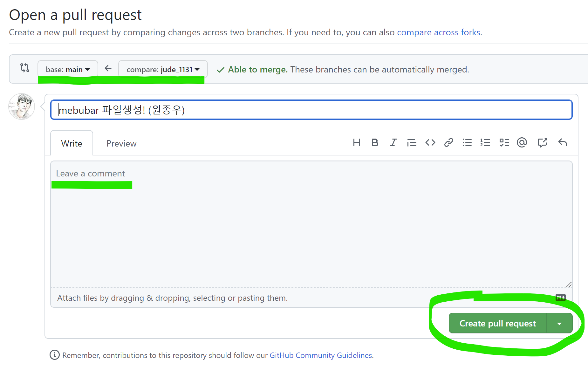Apply bold formatting icon
588x377 pixels.
[375, 143]
